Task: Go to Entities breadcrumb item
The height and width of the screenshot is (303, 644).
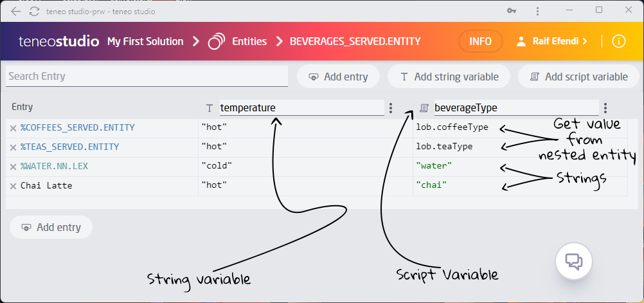Action: coord(249,41)
